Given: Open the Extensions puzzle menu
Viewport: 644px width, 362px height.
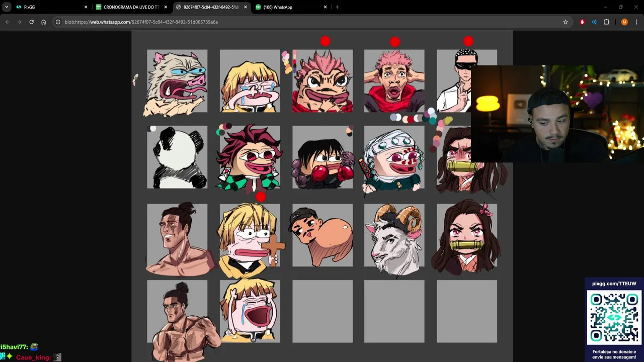Looking at the screenshot, I should point(606,22).
